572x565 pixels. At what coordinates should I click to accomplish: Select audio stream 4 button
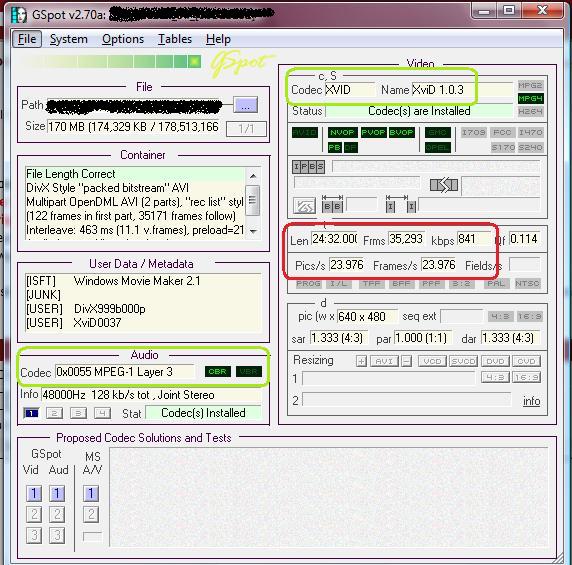(x=102, y=413)
